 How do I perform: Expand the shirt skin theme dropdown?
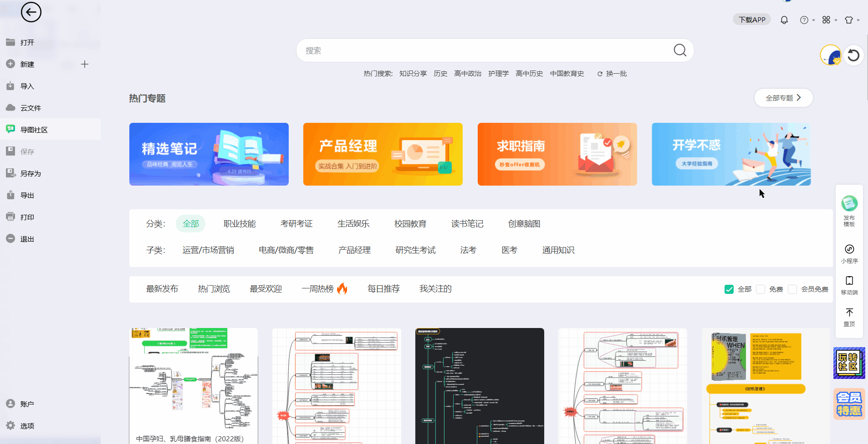(852, 20)
